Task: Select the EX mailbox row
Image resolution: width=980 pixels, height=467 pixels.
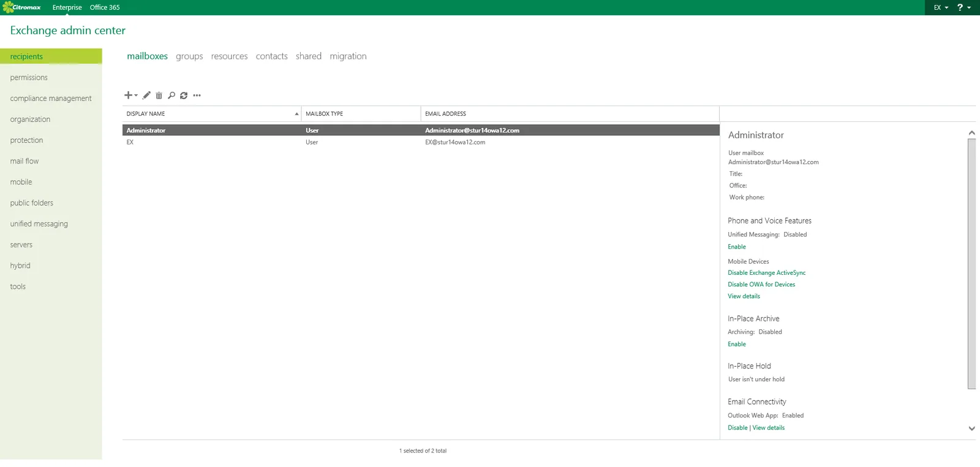Action: (421, 142)
